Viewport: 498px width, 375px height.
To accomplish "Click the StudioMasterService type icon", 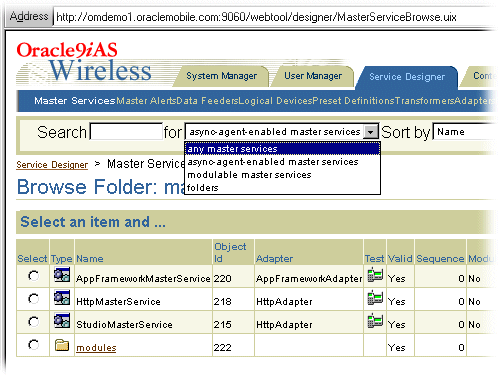I will pos(62,321).
